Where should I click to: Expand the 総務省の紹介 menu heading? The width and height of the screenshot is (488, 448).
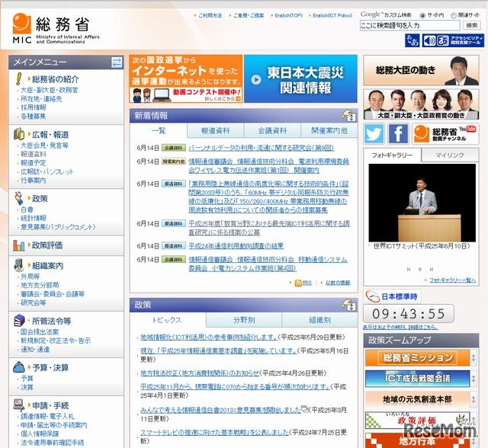pos(56,79)
